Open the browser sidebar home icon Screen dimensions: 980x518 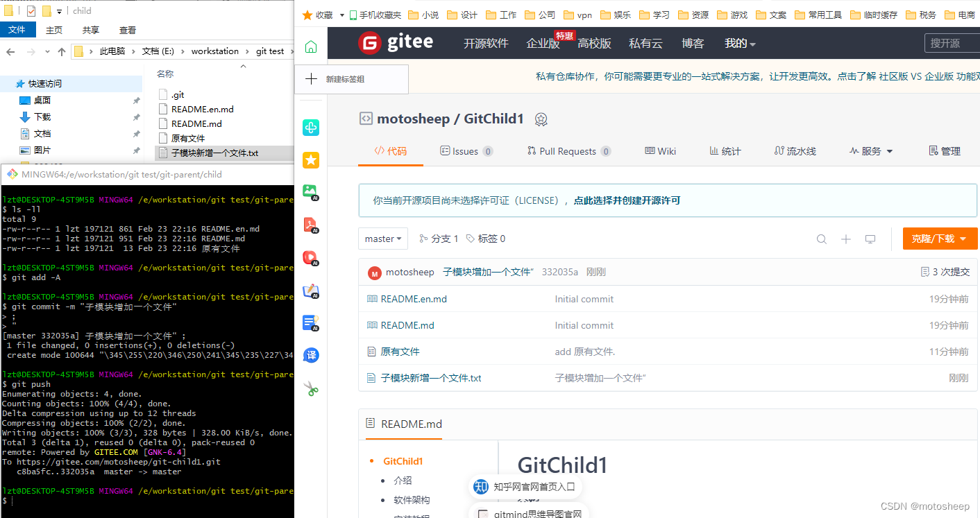coord(311,46)
